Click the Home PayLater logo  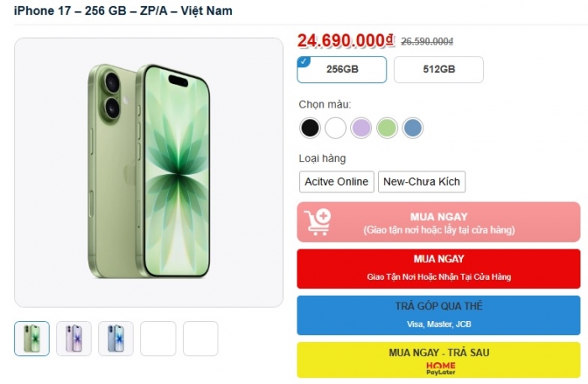(x=438, y=367)
